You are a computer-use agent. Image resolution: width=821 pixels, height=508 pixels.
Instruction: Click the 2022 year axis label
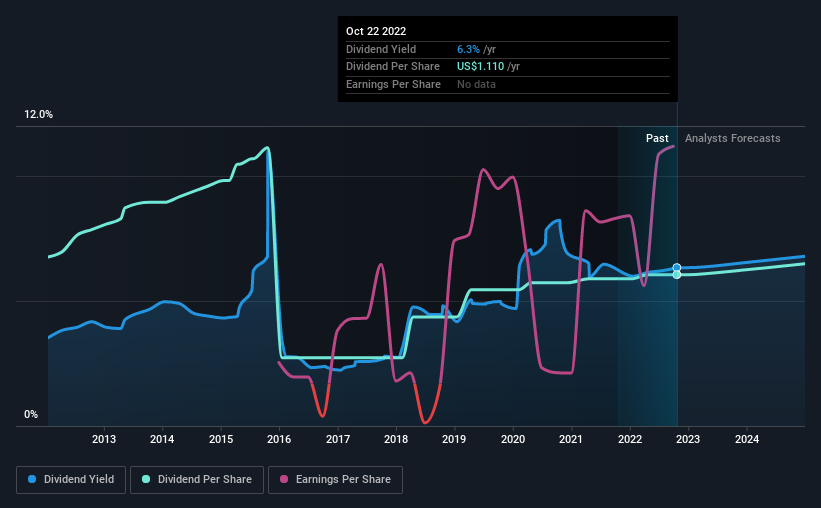point(630,439)
